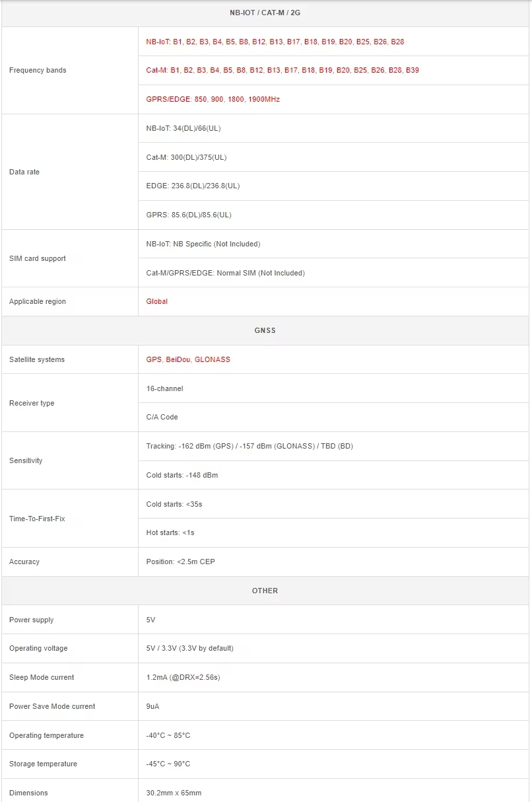The height and width of the screenshot is (802, 532).
Task: Click the Cold starts <35s cell
Action: tap(174, 504)
